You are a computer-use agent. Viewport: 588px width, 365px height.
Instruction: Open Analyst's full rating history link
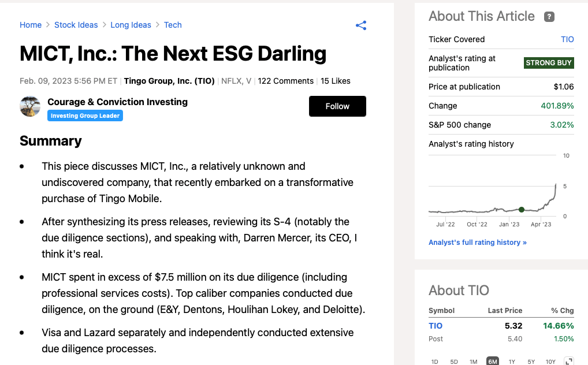[478, 243]
